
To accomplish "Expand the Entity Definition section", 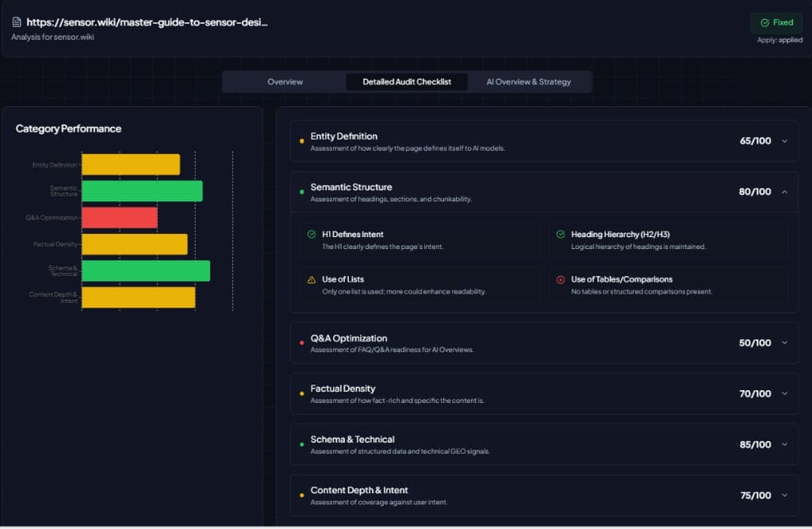I will pos(785,140).
